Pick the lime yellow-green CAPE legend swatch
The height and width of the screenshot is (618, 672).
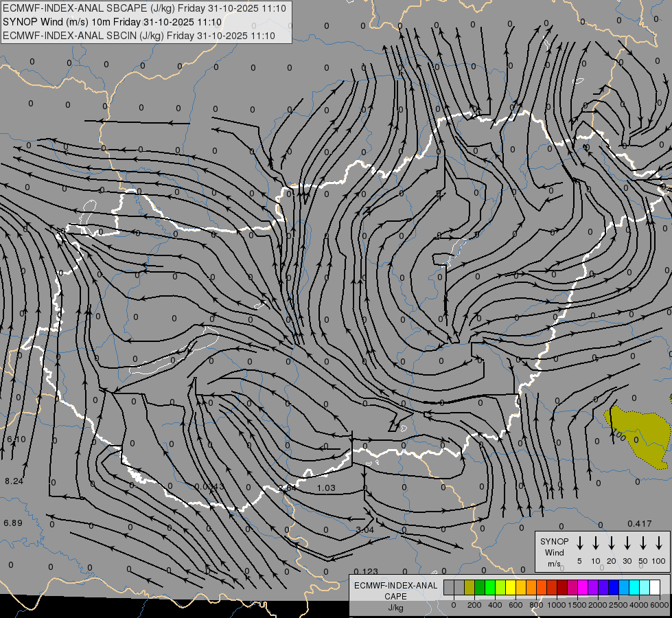[500, 587]
